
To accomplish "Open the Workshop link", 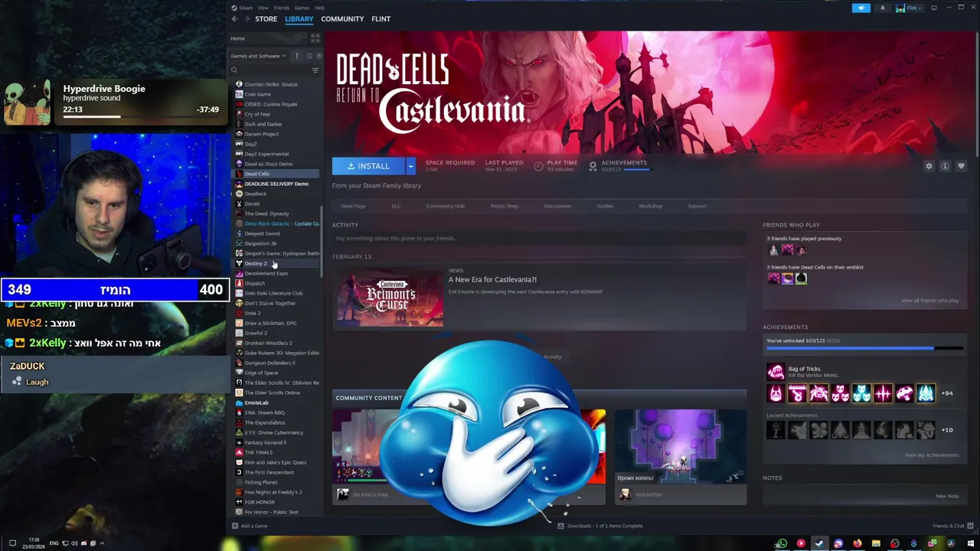I will [650, 206].
